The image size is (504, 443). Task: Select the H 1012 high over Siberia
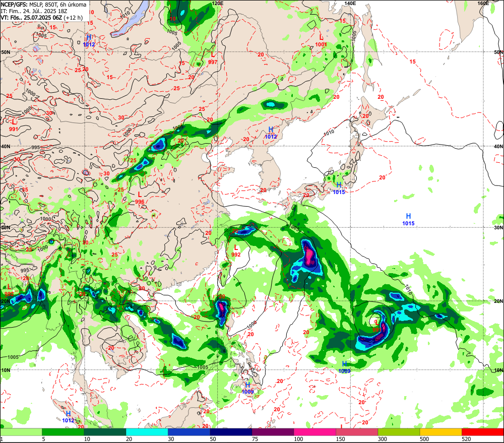tap(89, 41)
